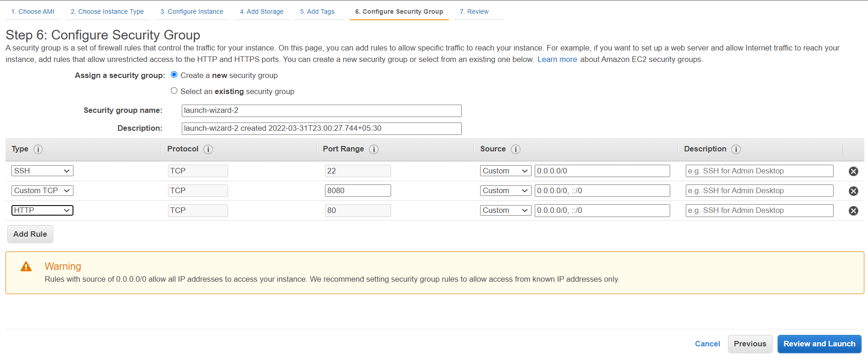The width and height of the screenshot is (868, 362).
Task: Click TCP protocol field in SSH row
Action: click(198, 171)
